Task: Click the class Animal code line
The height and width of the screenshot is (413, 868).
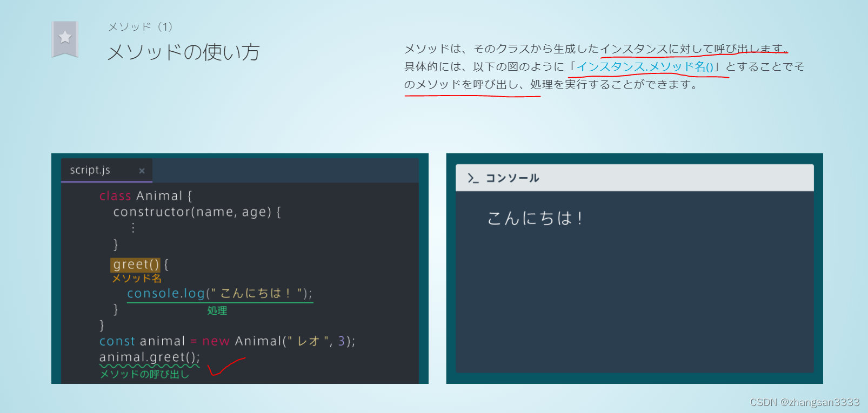Action: coord(146,196)
